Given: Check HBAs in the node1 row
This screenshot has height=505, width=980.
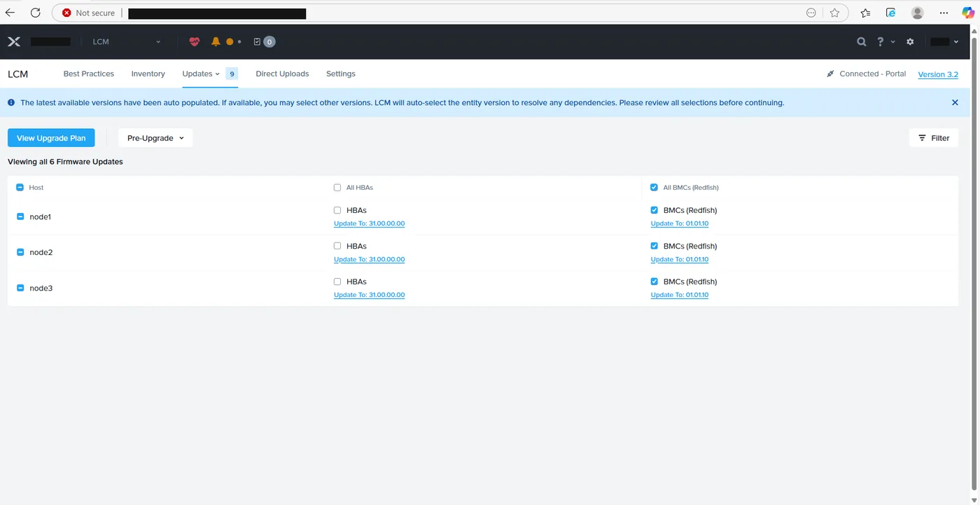Looking at the screenshot, I should pyautogui.click(x=337, y=210).
